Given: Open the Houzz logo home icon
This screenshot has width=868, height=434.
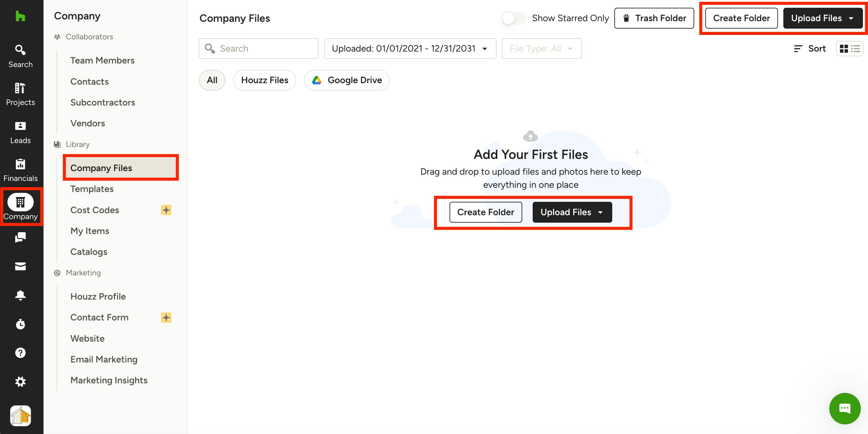Looking at the screenshot, I should 20,16.
